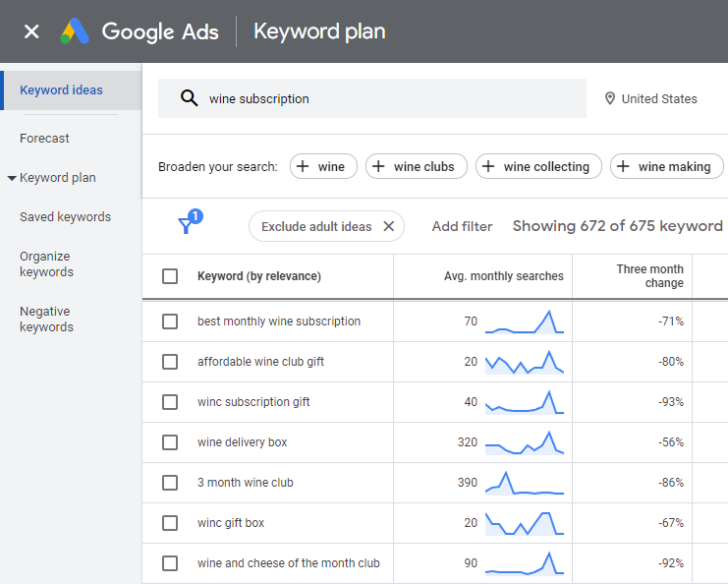Screen dimensions: 728x584
Task: Click the 390 monthly searches value
Action: 467,483
